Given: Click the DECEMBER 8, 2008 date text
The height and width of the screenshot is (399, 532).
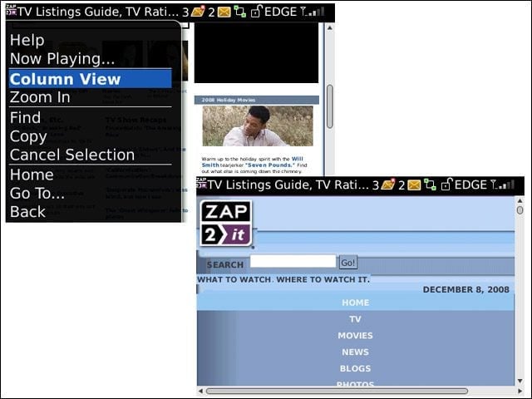Looking at the screenshot, I should [x=465, y=289].
